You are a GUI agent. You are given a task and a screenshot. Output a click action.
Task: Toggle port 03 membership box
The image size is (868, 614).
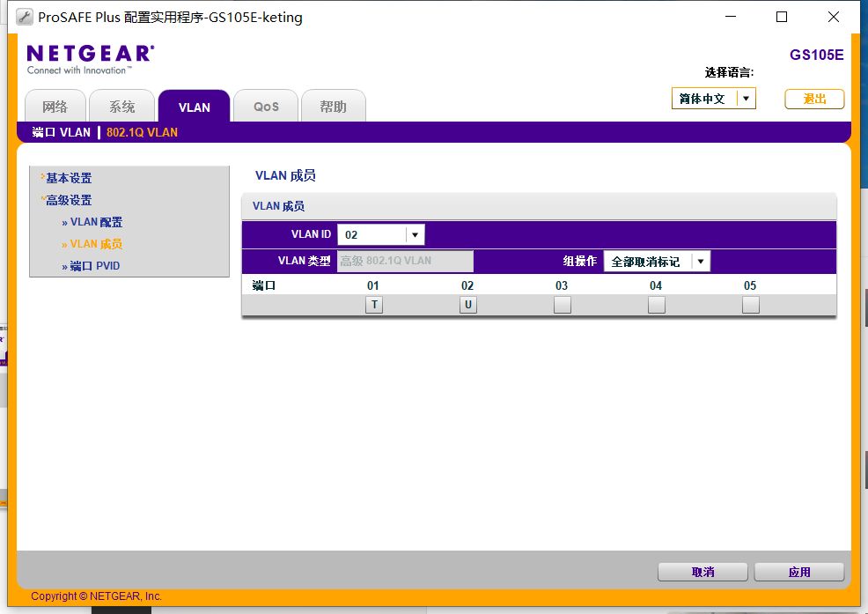563,305
